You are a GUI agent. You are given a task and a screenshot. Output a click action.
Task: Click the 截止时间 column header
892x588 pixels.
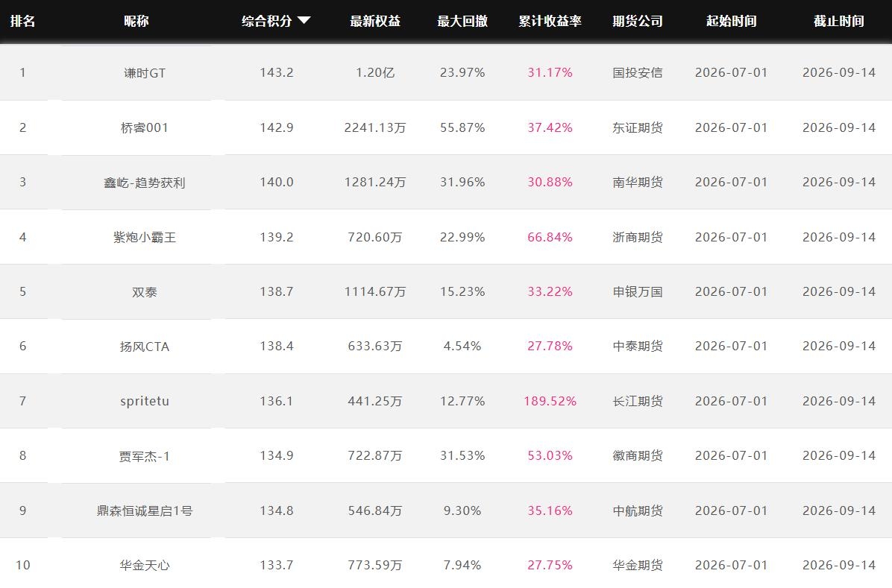[x=839, y=21]
